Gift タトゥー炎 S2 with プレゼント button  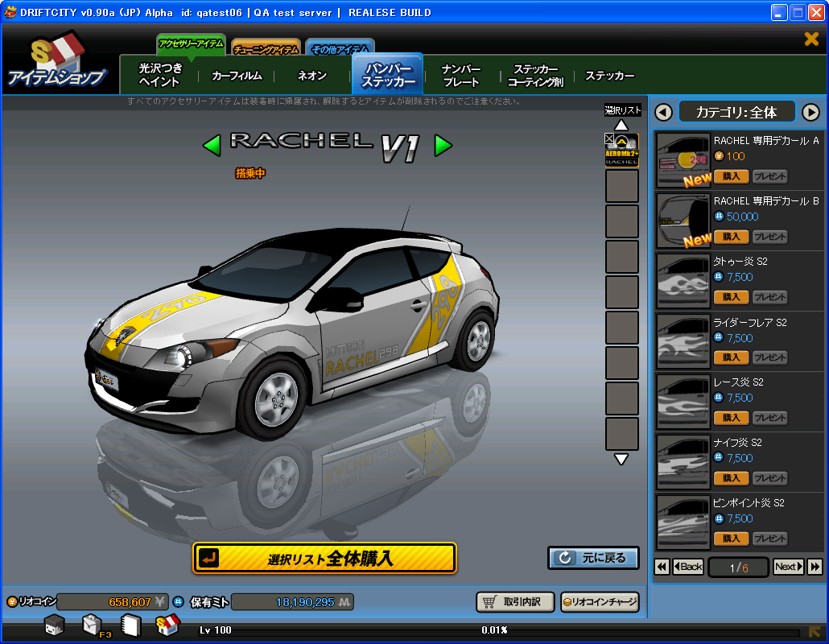coord(769,297)
